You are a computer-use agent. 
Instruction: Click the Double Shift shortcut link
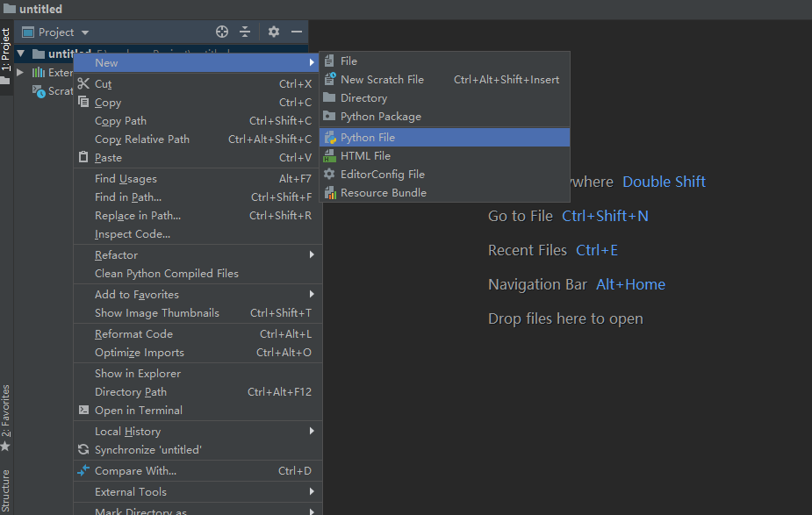[664, 182]
